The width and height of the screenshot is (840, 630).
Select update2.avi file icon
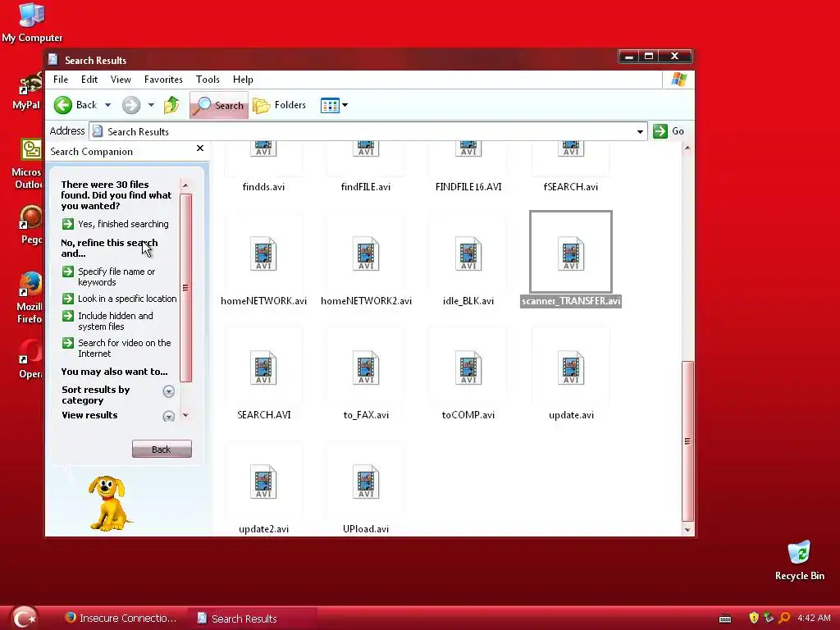click(263, 482)
